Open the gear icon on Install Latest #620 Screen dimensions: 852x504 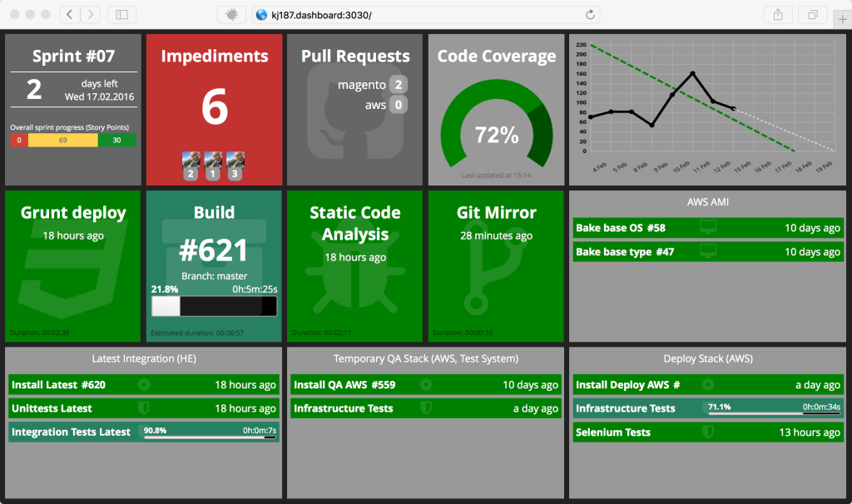(143, 385)
